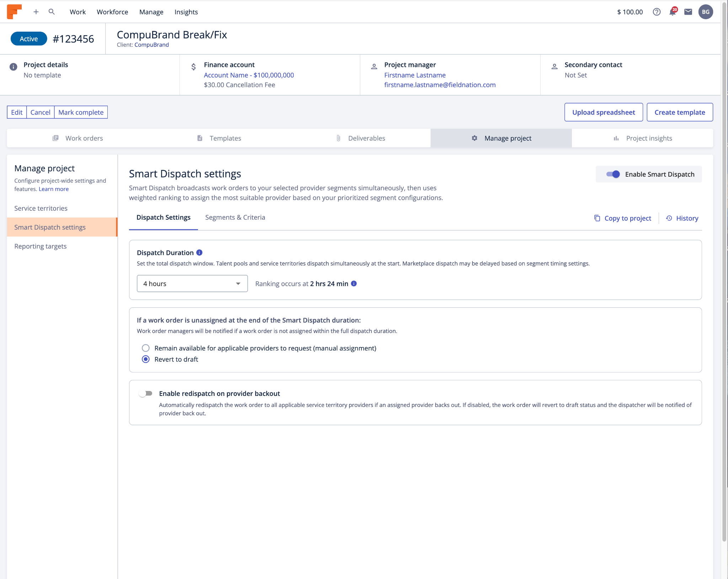This screenshot has width=728, height=579.
Task: Select Remain available for manual assignment
Action: click(146, 348)
